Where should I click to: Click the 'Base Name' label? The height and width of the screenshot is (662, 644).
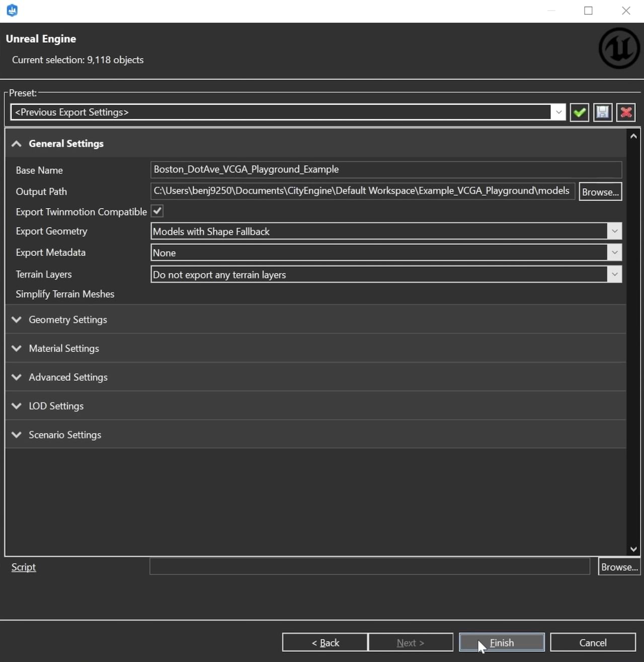tap(39, 171)
